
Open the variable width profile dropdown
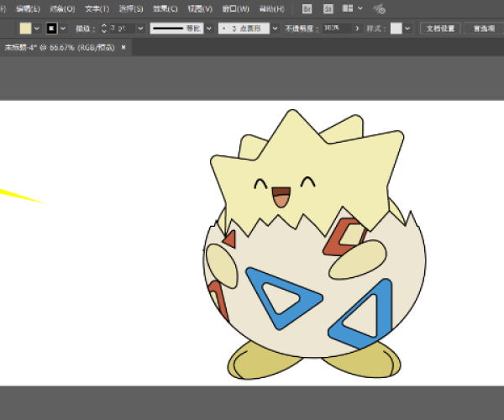[207, 28]
